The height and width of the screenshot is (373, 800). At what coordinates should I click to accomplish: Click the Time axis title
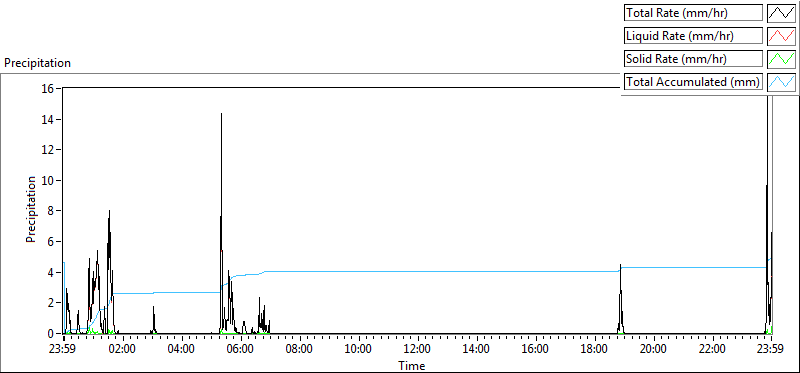pyautogui.click(x=412, y=365)
